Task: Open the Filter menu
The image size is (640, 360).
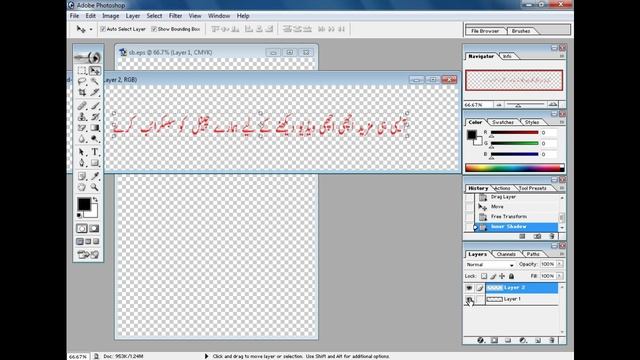Action: pos(176,16)
